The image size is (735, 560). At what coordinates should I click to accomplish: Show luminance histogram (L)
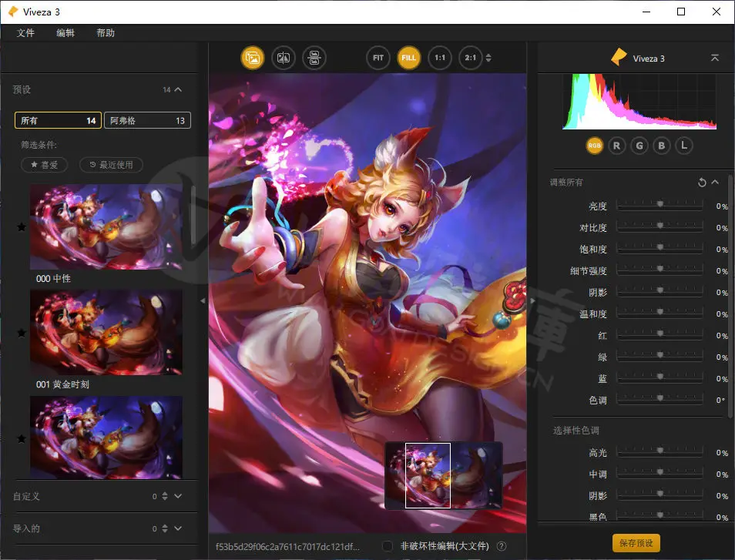(x=684, y=146)
